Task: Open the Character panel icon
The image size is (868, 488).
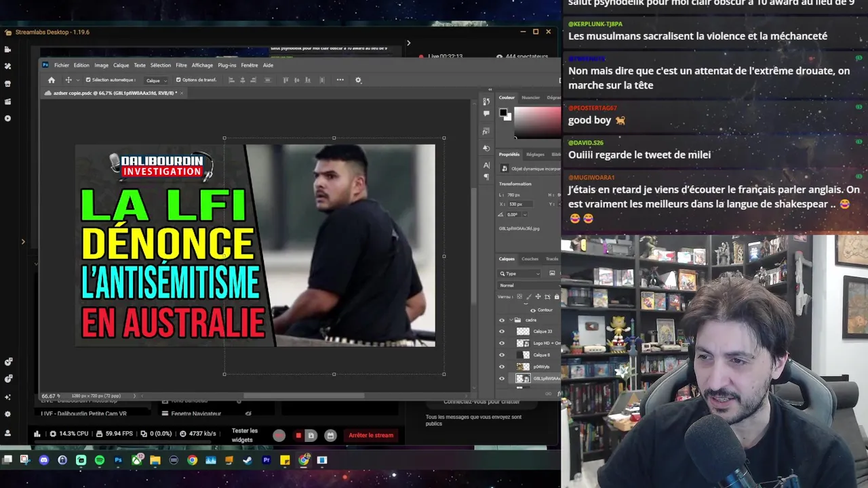Action: pyautogui.click(x=486, y=165)
